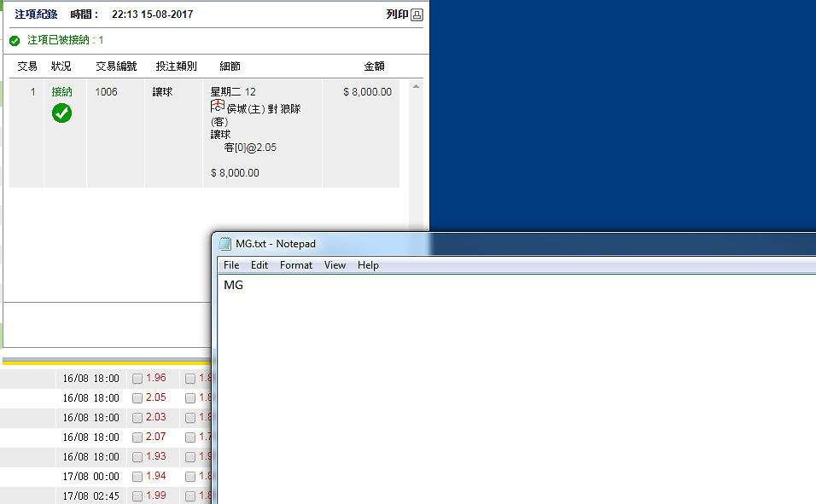Click the scroll up arrow in bet record list
This screenshot has height=504, width=816.
(x=416, y=86)
